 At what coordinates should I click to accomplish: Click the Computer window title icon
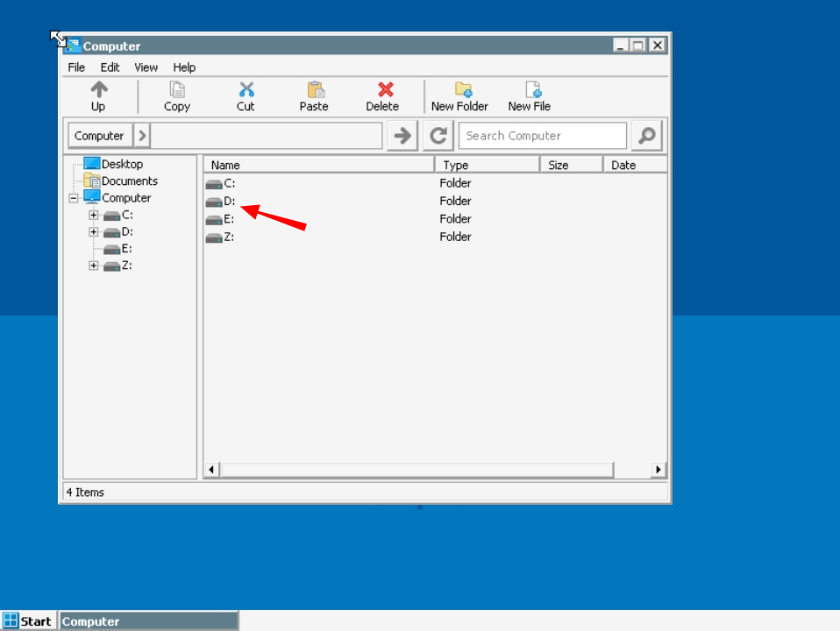[74, 46]
